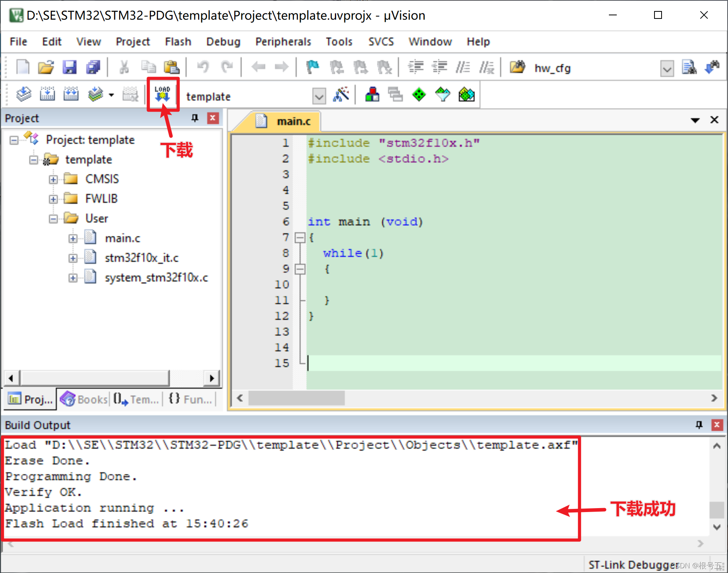
Task: Open the template target dropdown
Action: click(319, 96)
